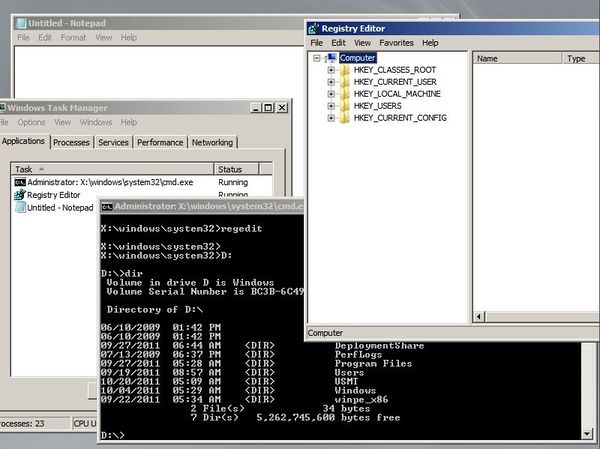The image size is (600, 449).
Task: Click Name column header in Registry Editor
Action: click(517, 59)
